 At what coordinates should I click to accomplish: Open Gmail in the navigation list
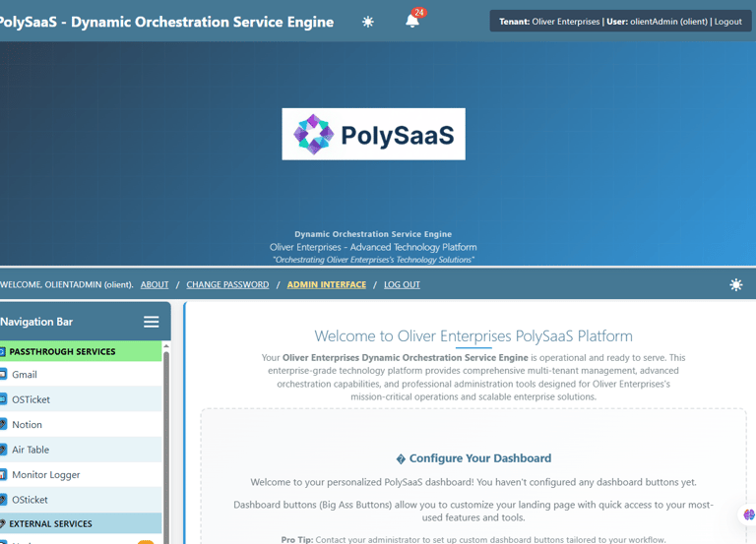click(x=81, y=374)
